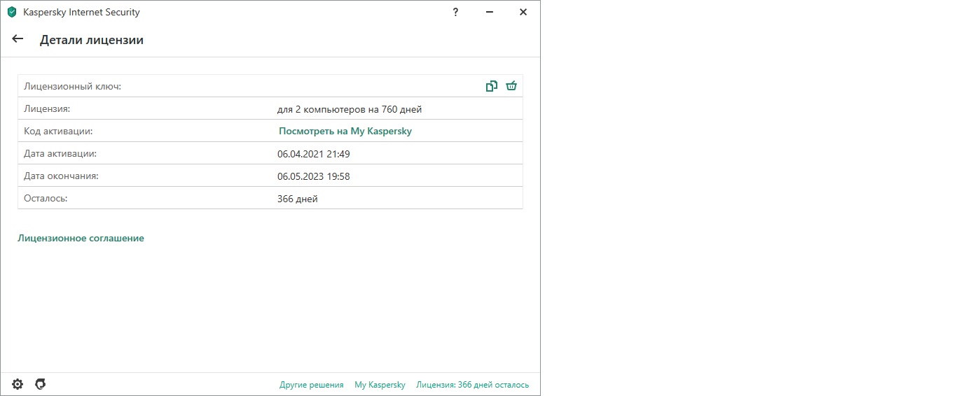The width and height of the screenshot is (980, 396).
Task: Open the support headset icon
Action: click(41, 384)
